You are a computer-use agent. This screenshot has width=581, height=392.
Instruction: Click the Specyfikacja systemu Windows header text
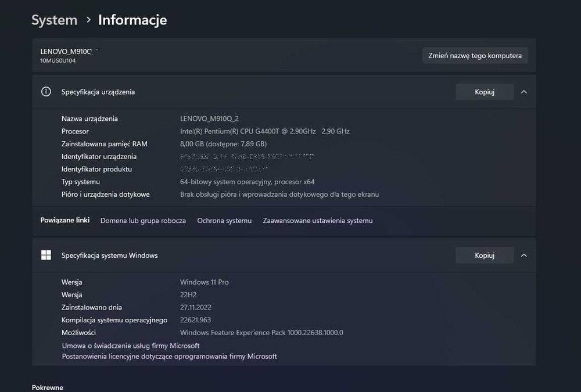pyautogui.click(x=109, y=256)
